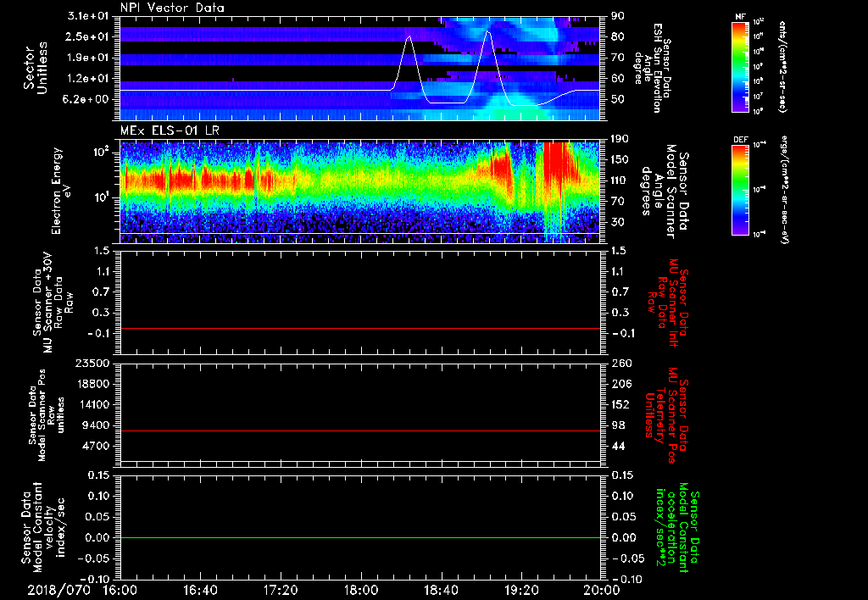This screenshot has height=600, width=868.
Task: Click the 2018/070 date label
Action: (x=58, y=590)
